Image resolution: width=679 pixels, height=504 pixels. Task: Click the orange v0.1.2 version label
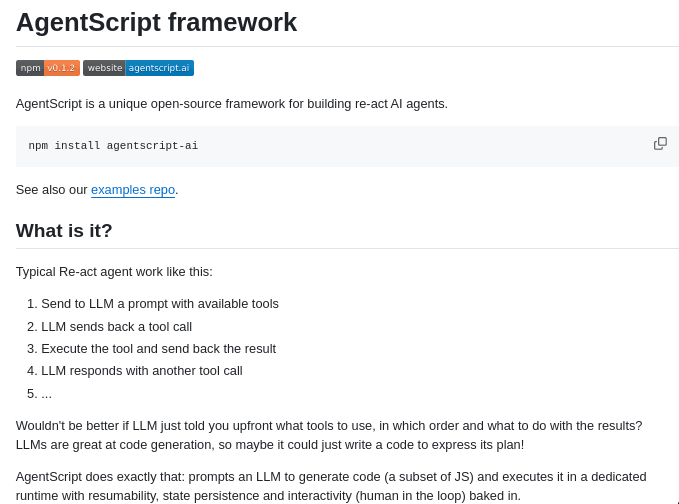point(62,68)
